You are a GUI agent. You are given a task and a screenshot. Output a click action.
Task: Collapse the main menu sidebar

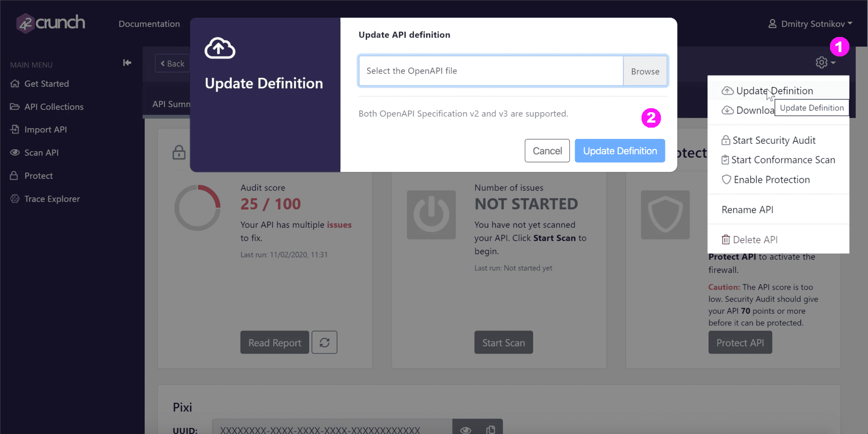(127, 62)
